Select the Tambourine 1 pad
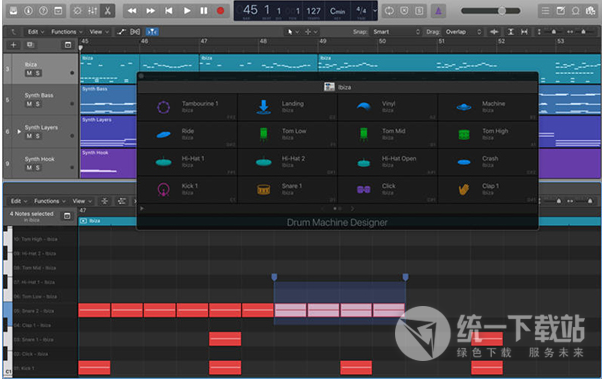This screenshot has height=379, width=603. tap(187, 107)
